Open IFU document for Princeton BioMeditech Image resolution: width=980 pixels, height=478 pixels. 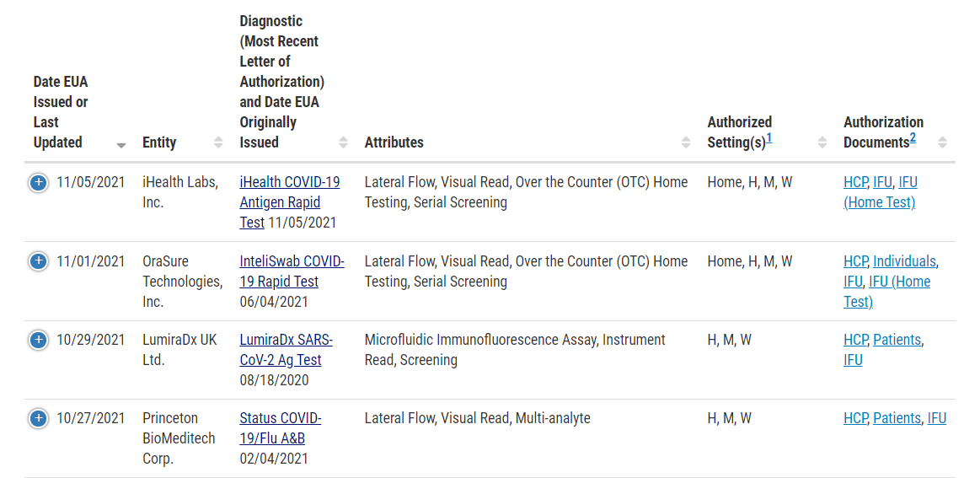point(937,418)
